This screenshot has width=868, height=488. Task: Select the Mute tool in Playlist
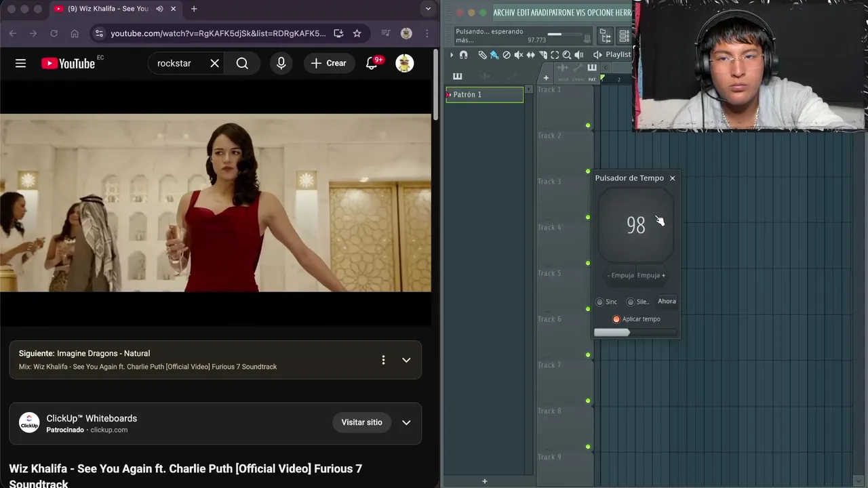click(x=519, y=55)
